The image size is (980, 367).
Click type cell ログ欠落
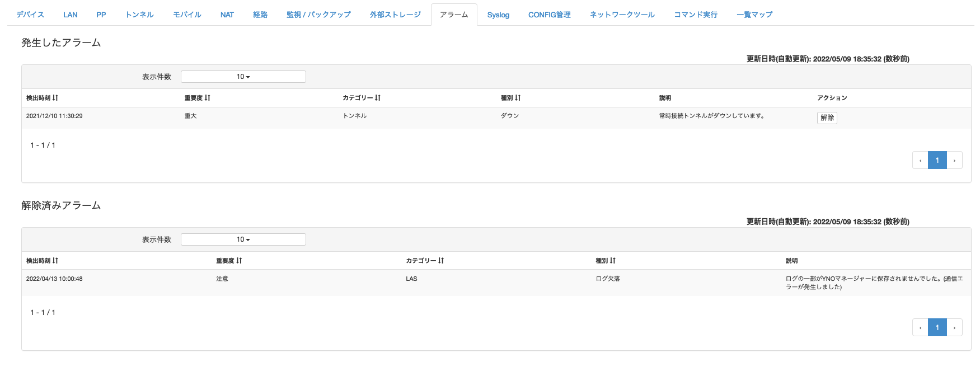[608, 279]
